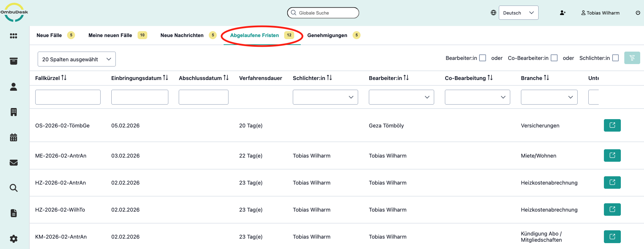Click the clear filter funnel icon
Image resolution: width=644 pixels, height=249 pixels.
(632, 58)
